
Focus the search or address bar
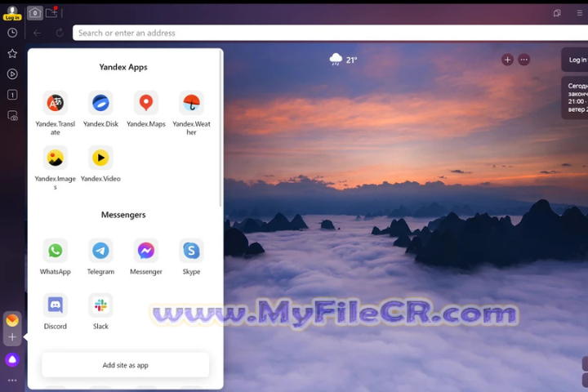tap(330, 33)
